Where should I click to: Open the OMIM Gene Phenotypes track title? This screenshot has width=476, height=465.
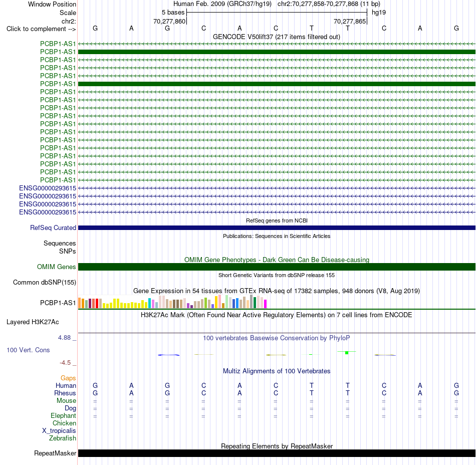coord(277,260)
